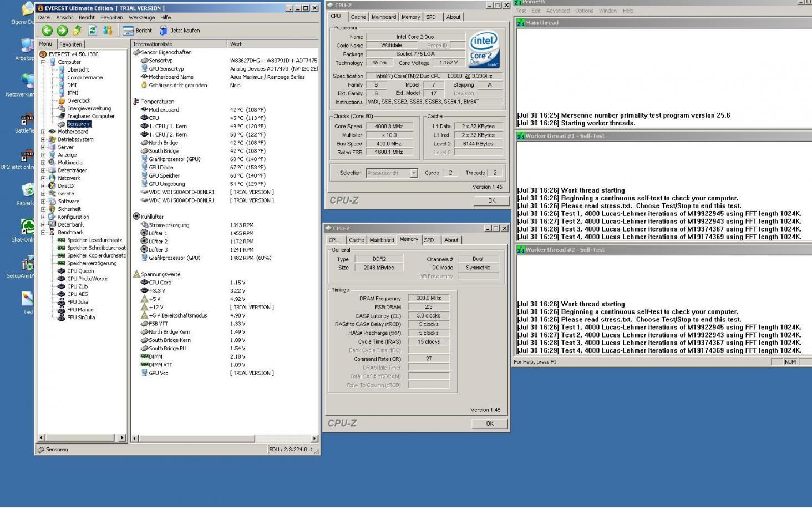Open the Hilfe menu in EVEREST
Image resolution: width=812 pixels, height=508 pixels.
point(166,18)
